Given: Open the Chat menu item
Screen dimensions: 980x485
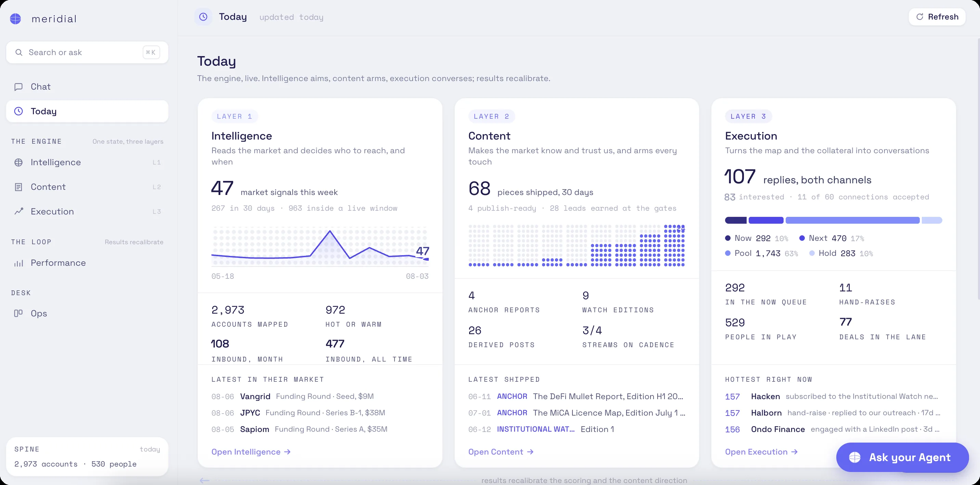Looking at the screenshot, I should tap(87, 87).
